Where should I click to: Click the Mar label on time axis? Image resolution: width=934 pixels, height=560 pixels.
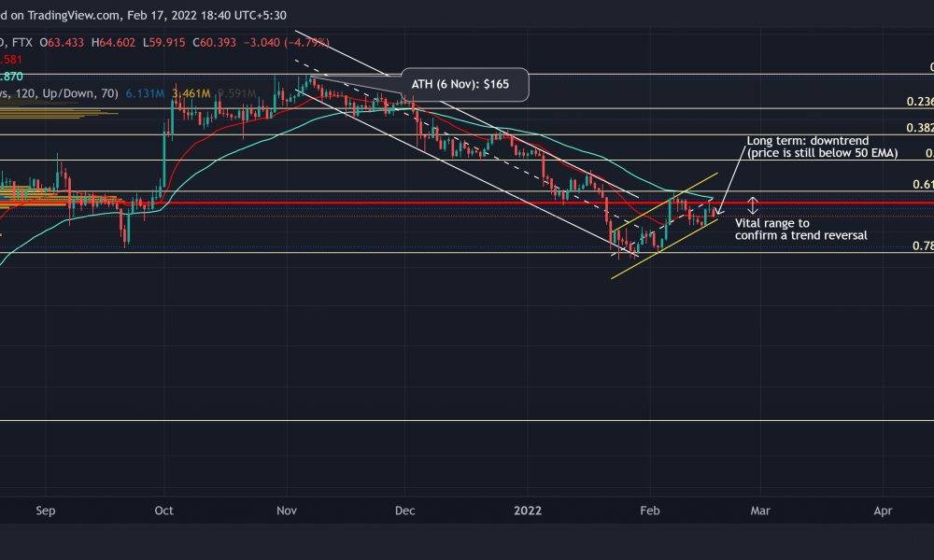pyautogui.click(x=760, y=511)
